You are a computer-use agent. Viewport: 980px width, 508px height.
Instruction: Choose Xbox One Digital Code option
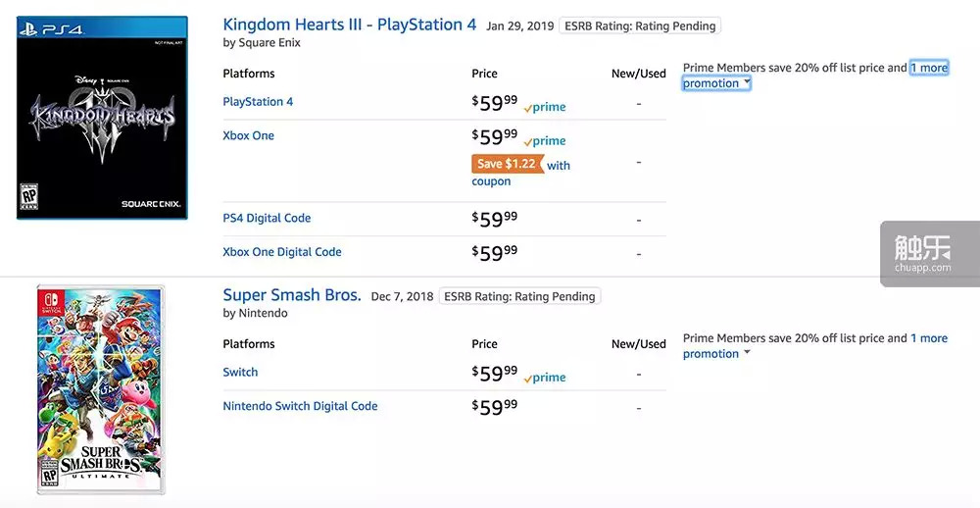(282, 252)
